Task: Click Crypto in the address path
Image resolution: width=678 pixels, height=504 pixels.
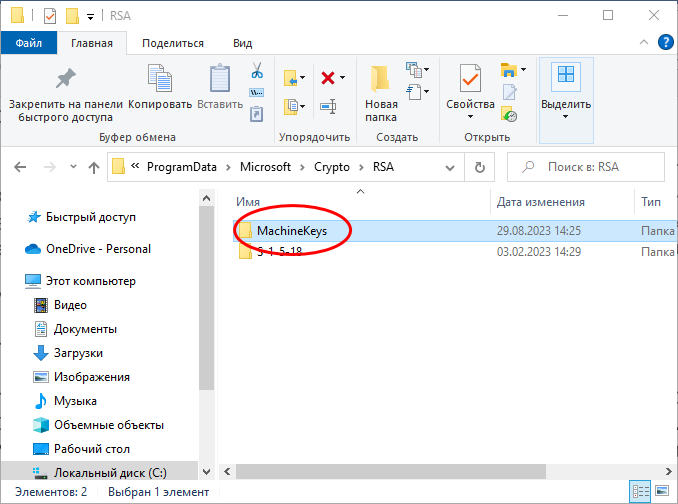Action: tap(332, 167)
